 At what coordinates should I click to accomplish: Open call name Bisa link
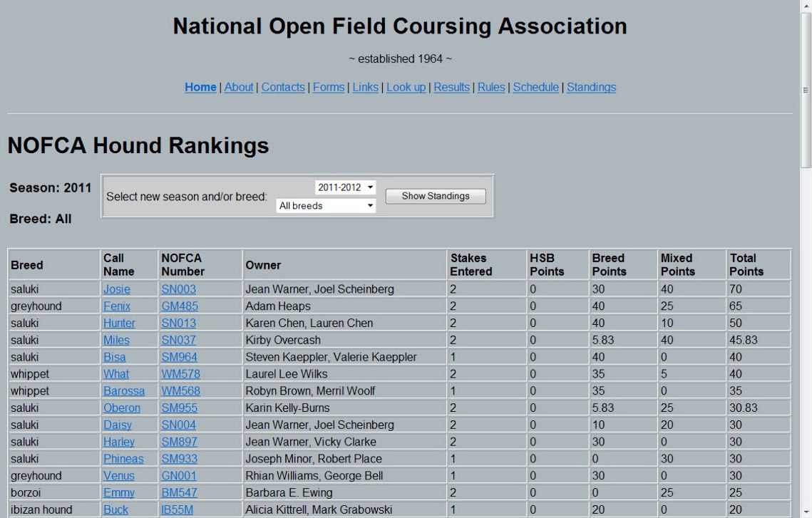[x=115, y=358]
